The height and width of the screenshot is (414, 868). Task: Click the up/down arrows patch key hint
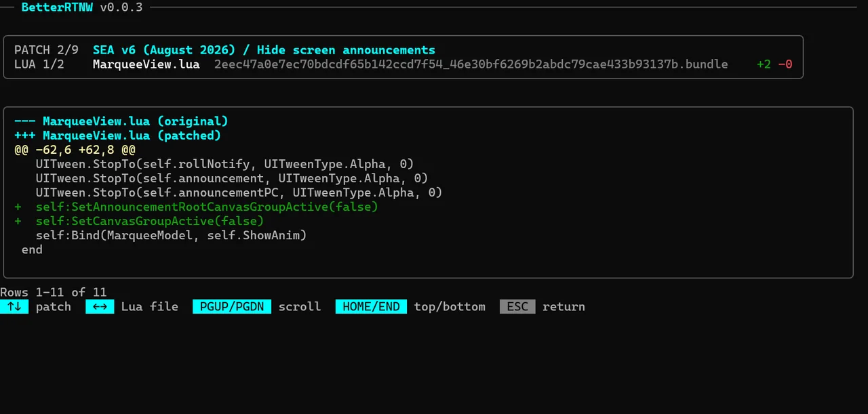pyautogui.click(x=14, y=306)
